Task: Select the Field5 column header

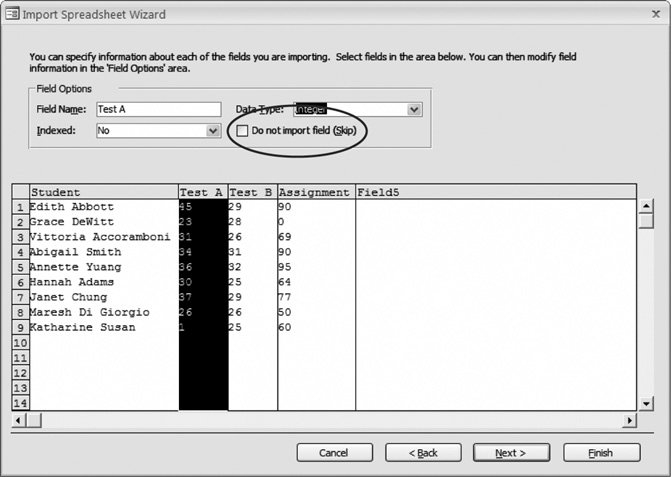Action: [494, 192]
